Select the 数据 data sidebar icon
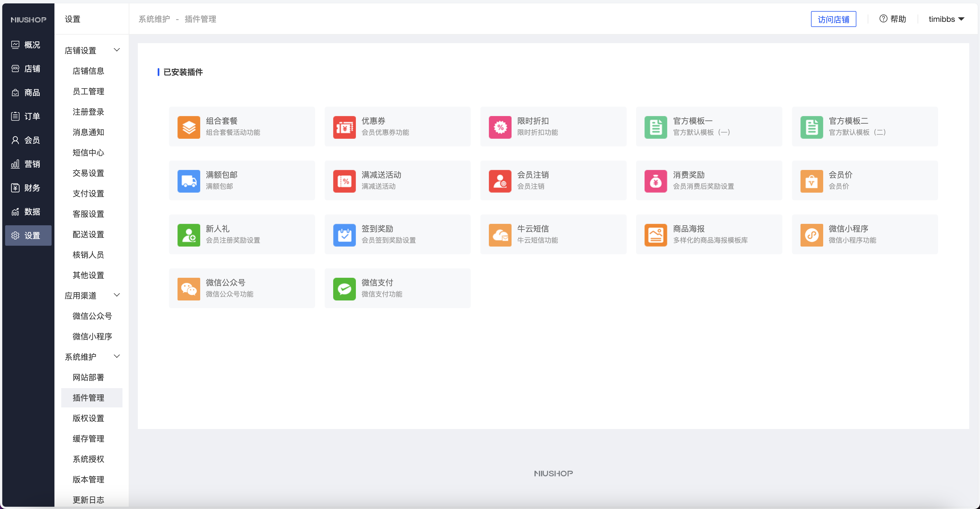Viewport: 980px width, 509px height. point(15,212)
